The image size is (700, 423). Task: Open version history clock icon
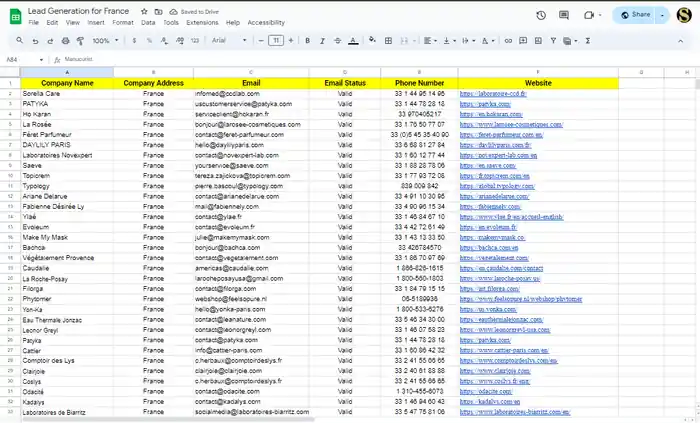(541, 15)
